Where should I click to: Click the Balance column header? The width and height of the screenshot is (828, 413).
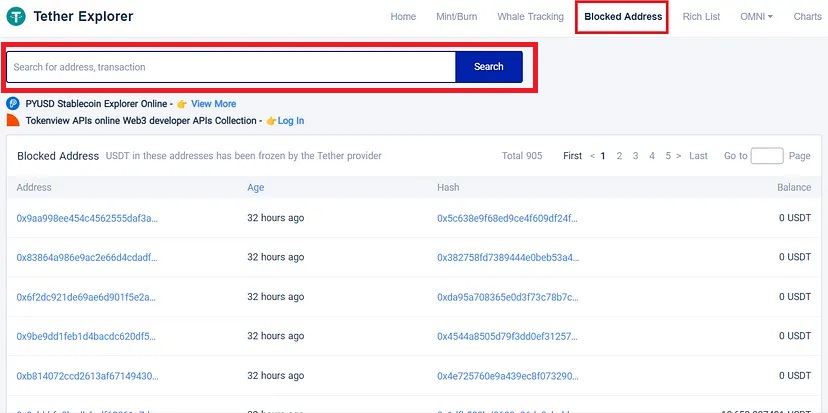click(794, 187)
